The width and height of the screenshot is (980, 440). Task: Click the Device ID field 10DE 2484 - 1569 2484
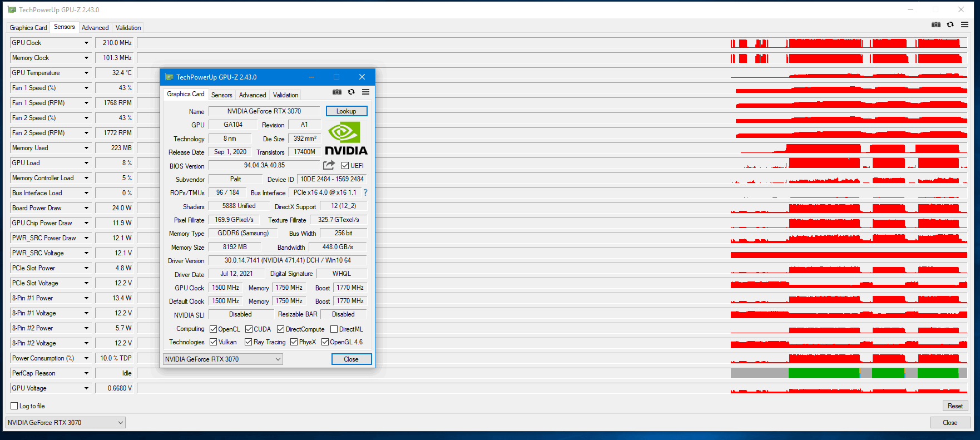point(332,179)
